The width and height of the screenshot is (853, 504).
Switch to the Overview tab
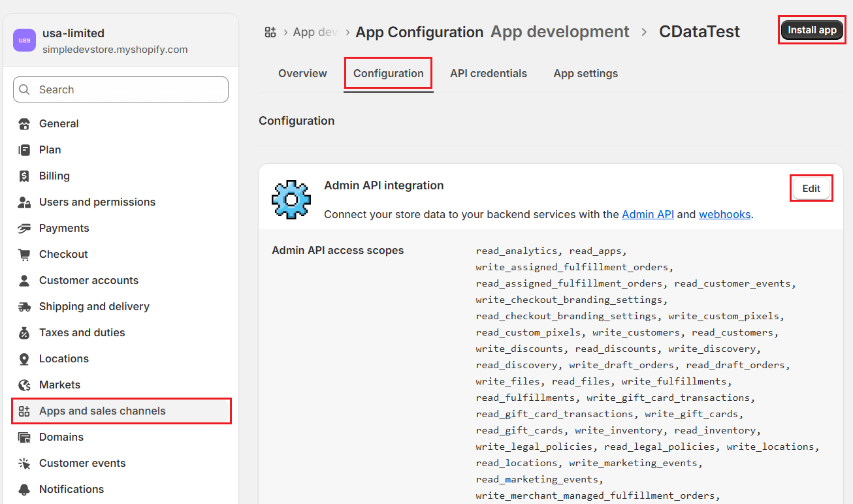302,74
